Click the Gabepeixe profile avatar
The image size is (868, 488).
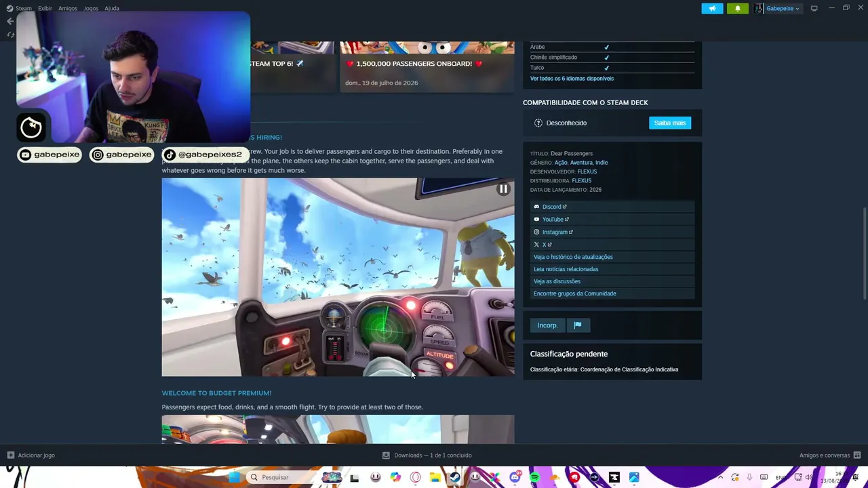point(759,8)
